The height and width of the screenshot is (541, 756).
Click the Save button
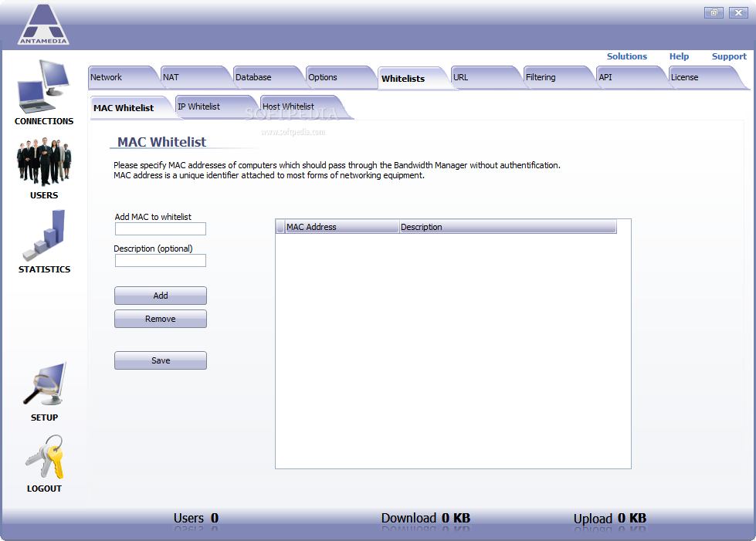click(161, 360)
